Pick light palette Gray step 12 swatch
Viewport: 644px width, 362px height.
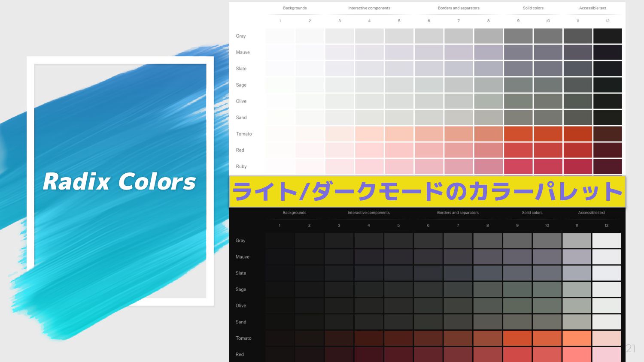[x=608, y=36]
